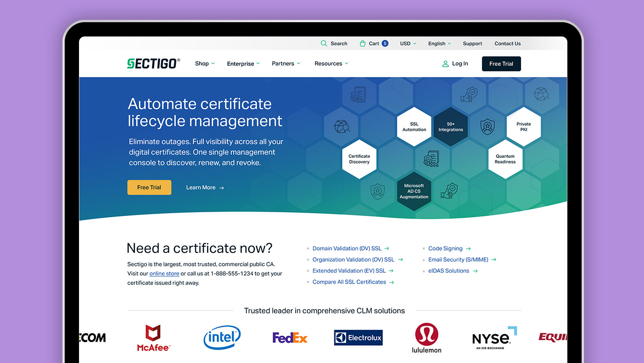
Task: Click arrow next to Email Security (S/MIME)
Action: click(x=494, y=259)
